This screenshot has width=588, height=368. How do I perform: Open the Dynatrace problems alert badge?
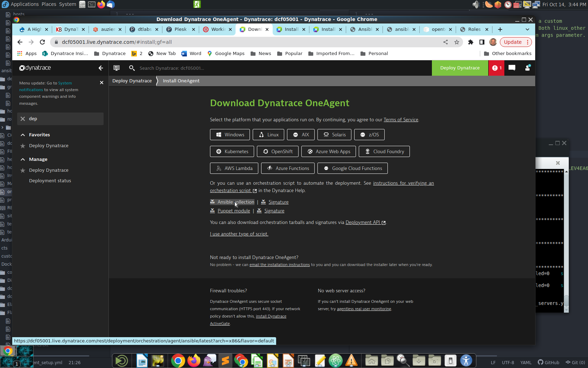pyautogui.click(x=496, y=68)
